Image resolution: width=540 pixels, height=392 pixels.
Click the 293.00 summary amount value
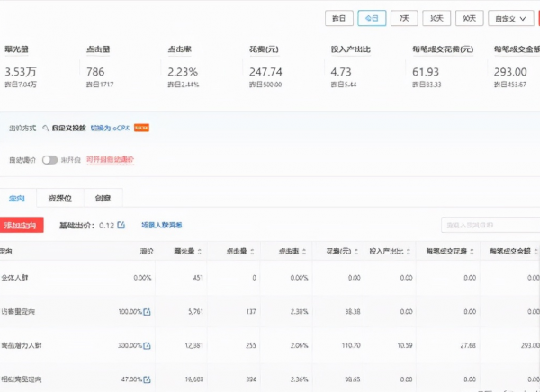(510, 72)
